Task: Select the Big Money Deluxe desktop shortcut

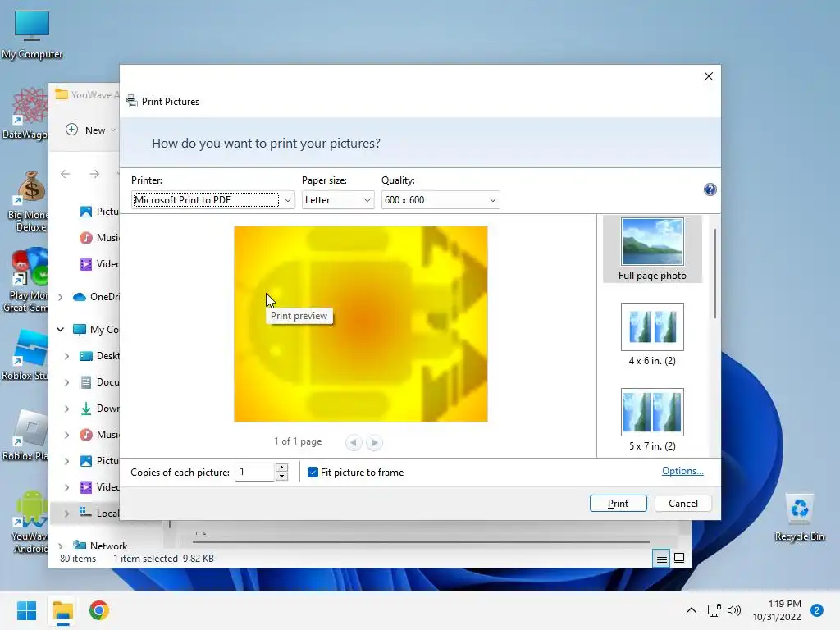Action: [x=27, y=201]
